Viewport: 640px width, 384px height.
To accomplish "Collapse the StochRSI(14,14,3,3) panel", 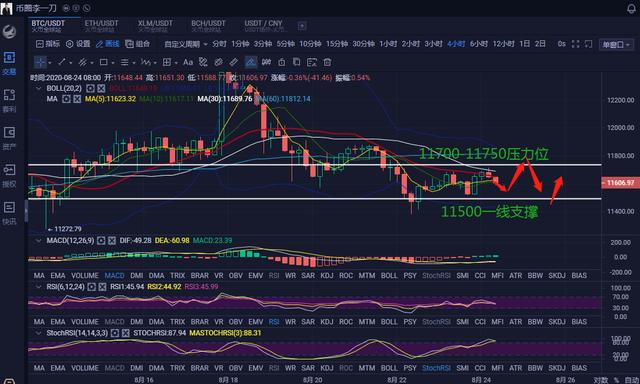I will pos(38,333).
